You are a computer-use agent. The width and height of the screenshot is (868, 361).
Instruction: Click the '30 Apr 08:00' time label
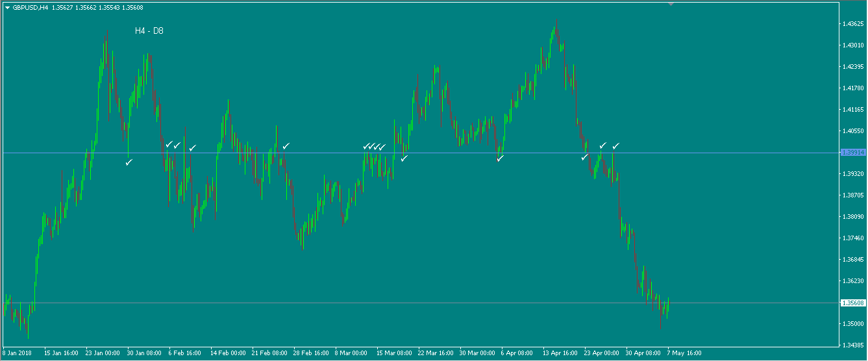coord(643,354)
